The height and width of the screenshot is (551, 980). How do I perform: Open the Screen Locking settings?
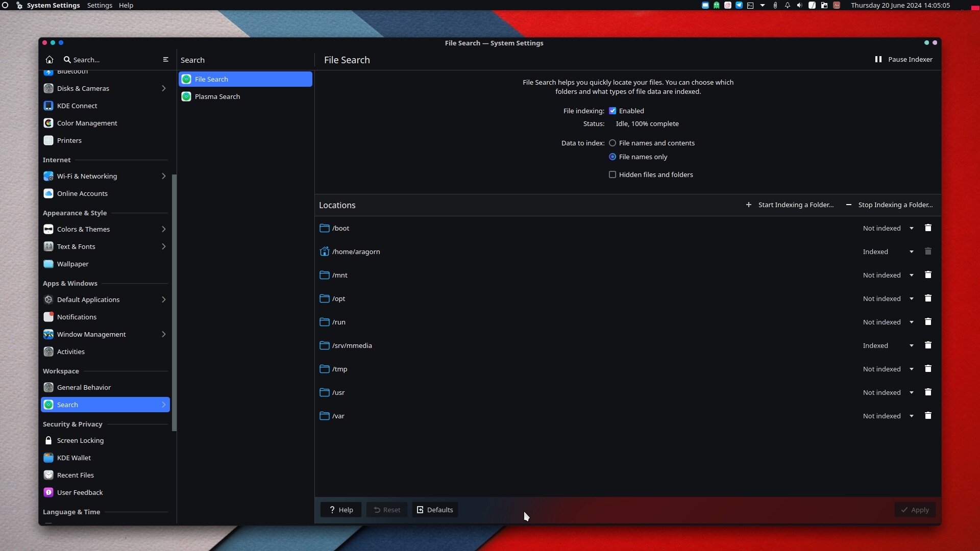click(80, 440)
